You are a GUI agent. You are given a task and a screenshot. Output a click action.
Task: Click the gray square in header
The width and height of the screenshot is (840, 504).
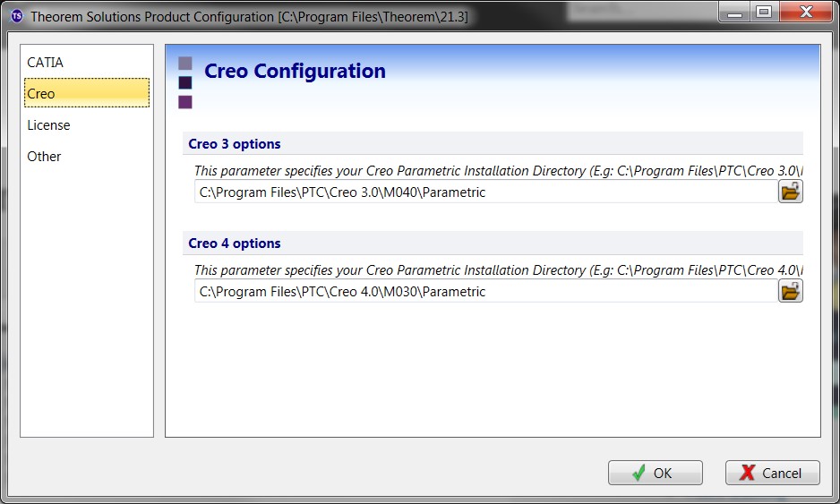point(185,64)
